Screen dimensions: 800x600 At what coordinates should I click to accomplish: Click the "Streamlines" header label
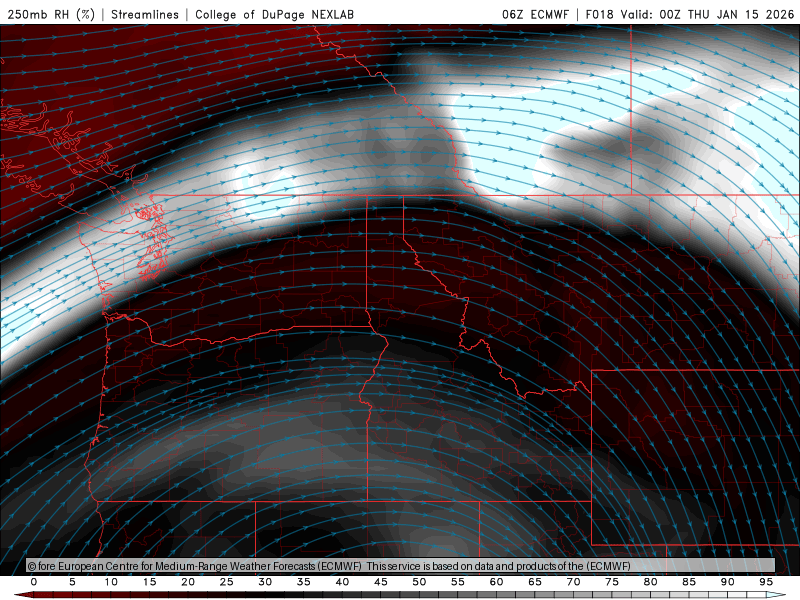coord(145,14)
